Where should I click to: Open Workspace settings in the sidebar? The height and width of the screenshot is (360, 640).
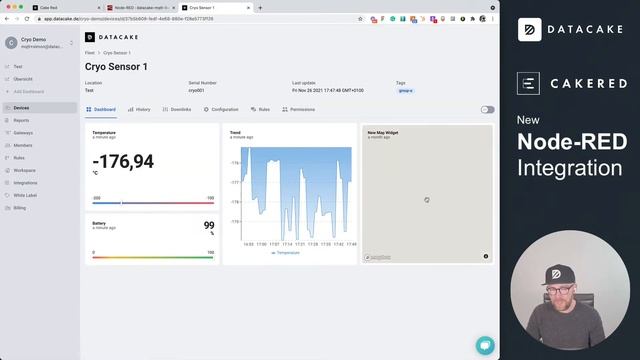[24, 170]
